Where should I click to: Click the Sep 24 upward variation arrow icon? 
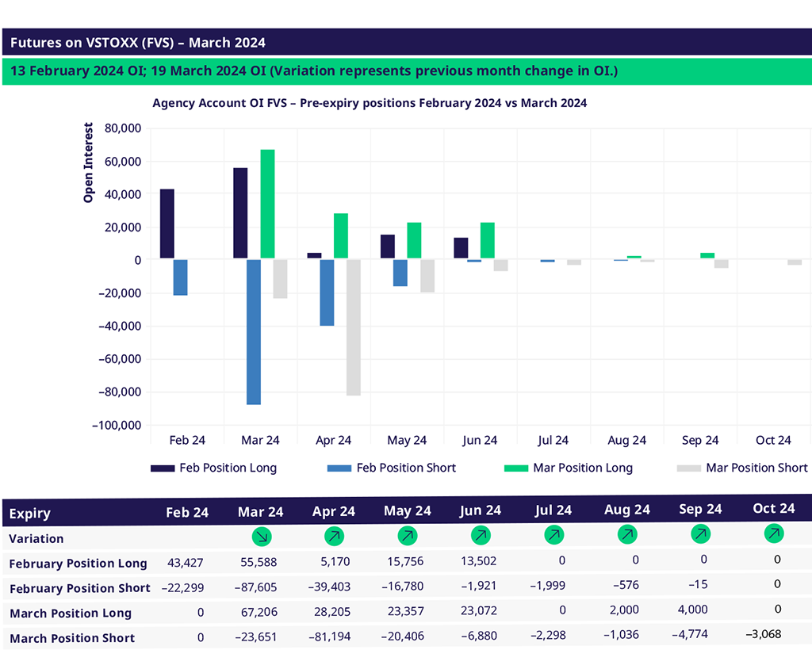tap(701, 533)
